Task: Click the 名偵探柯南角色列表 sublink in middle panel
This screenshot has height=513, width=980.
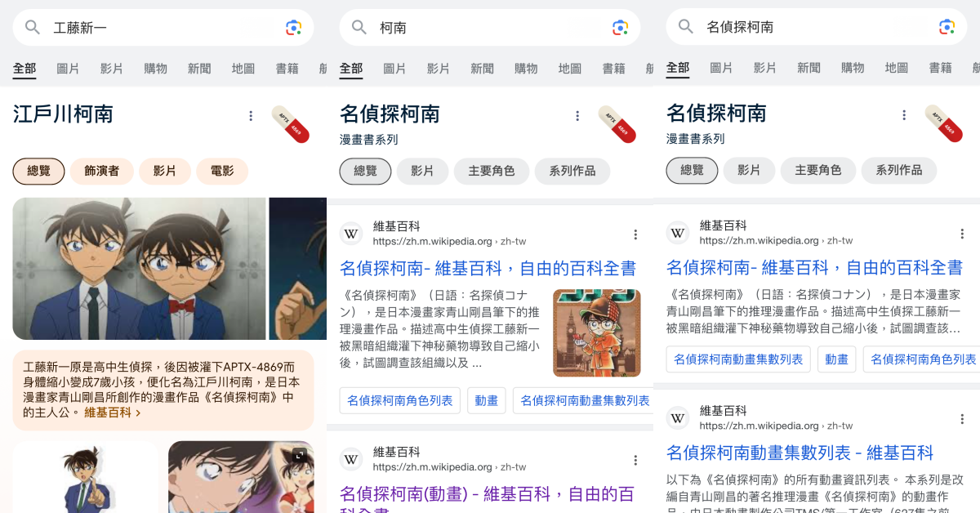Action: pos(400,400)
